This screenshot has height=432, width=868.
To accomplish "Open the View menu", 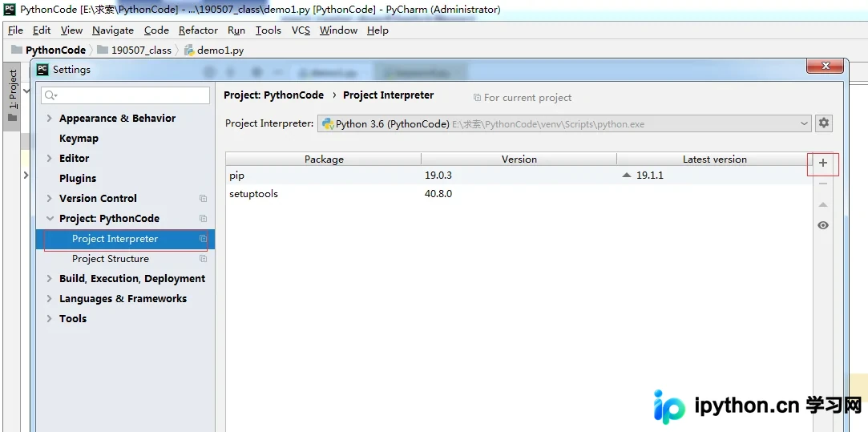I will tap(71, 30).
